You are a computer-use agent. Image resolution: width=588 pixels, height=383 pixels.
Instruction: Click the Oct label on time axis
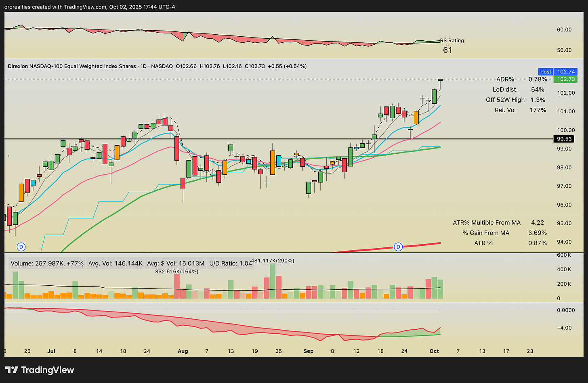point(434,351)
